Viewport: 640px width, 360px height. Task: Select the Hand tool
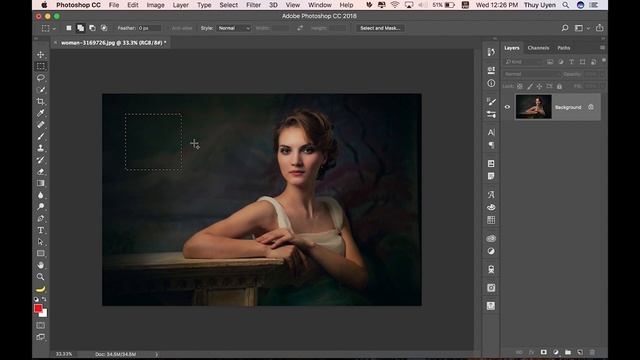click(40, 265)
